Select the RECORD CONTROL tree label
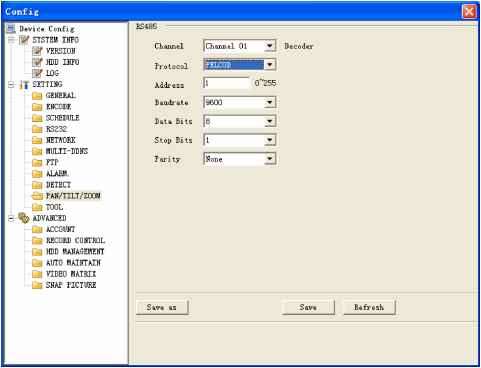 coord(75,240)
